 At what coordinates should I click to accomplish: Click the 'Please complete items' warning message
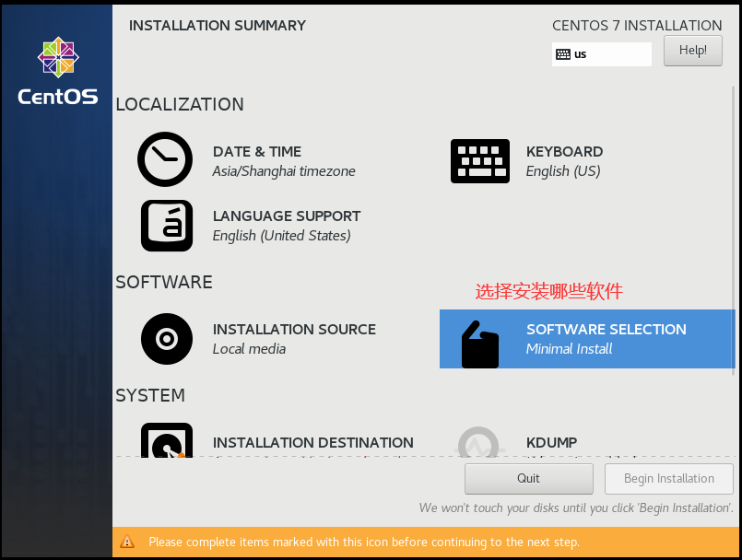coord(364,542)
